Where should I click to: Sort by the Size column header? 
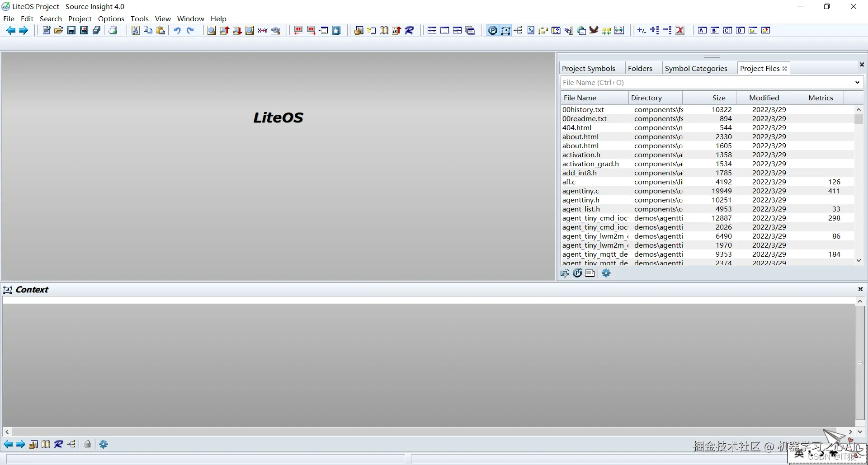pos(709,98)
